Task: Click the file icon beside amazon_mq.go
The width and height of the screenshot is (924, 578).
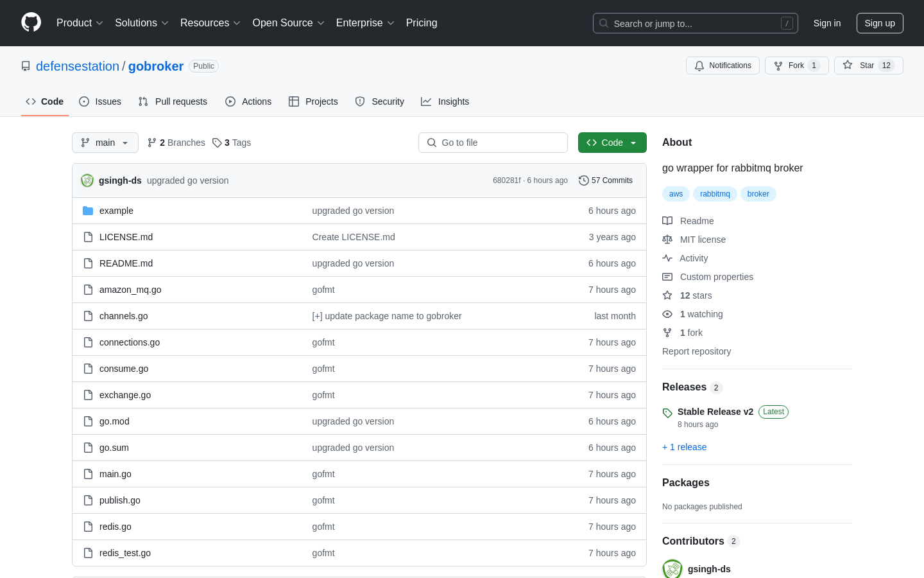Action: (x=88, y=290)
